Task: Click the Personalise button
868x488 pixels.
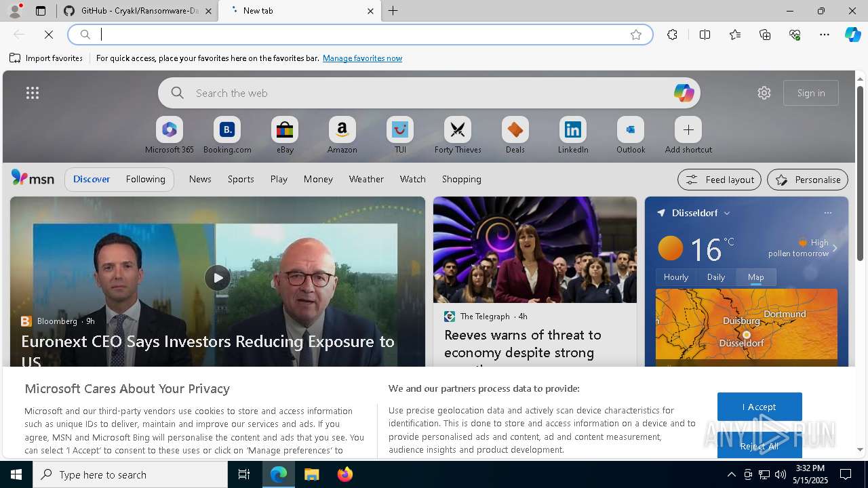Action: tap(808, 180)
